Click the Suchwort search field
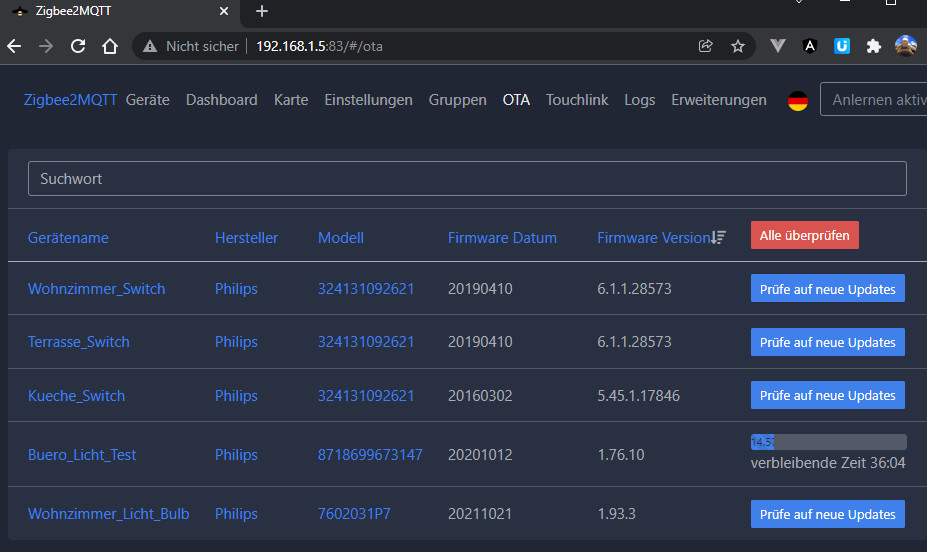This screenshot has width=927, height=552. click(x=467, y=179)
